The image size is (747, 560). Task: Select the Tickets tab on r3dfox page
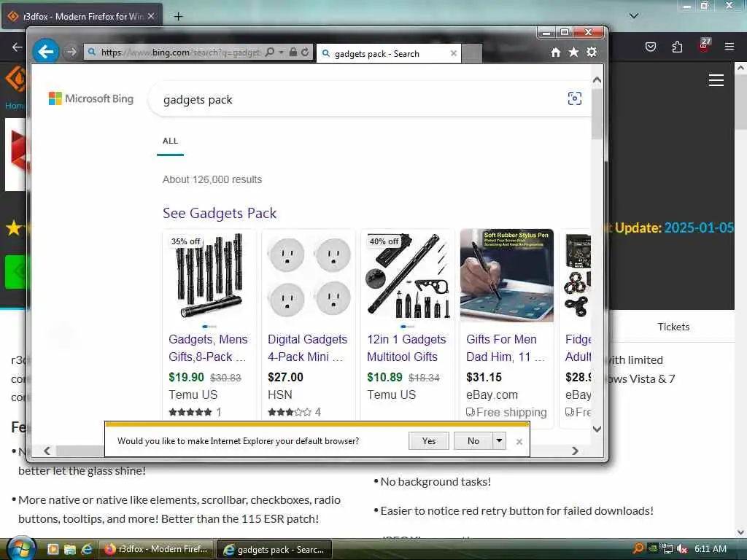[673, 327]
